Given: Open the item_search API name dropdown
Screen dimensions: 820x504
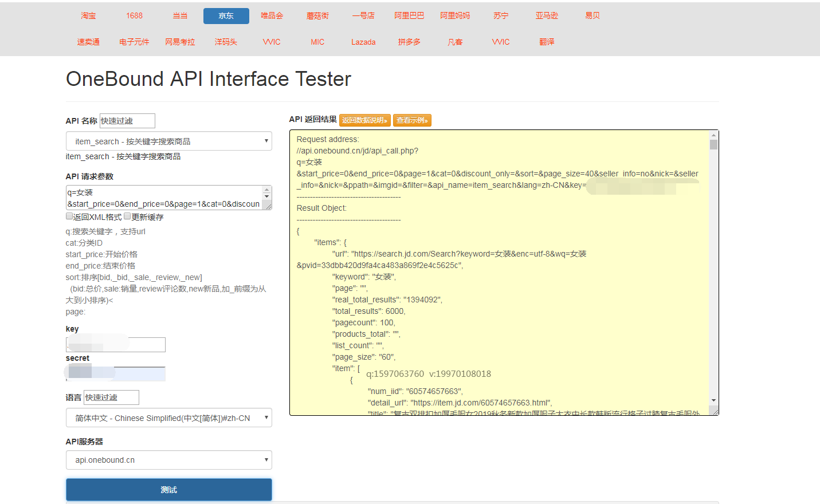Looking at the screenshot, I should (169, 141).
